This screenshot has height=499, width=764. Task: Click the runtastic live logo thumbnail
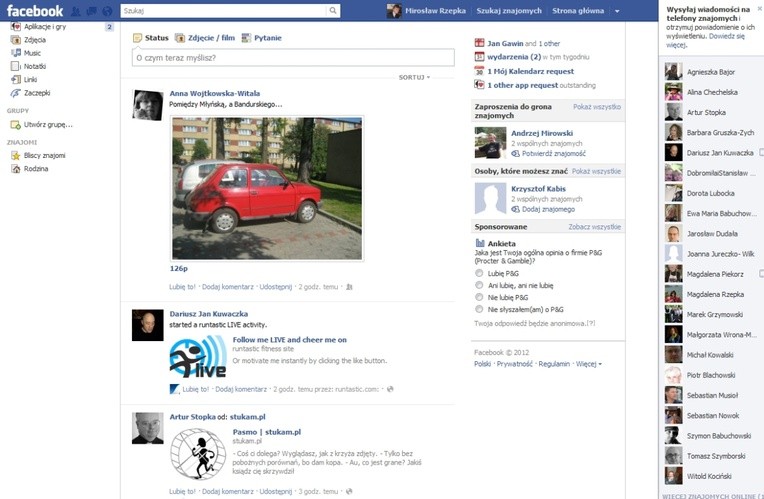[x=198, y=357]
